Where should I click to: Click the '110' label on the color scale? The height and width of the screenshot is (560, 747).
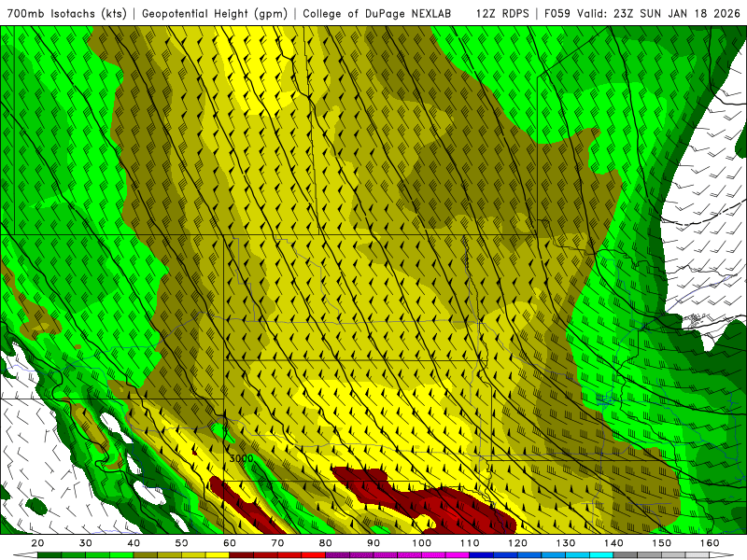tap(470, 543)
